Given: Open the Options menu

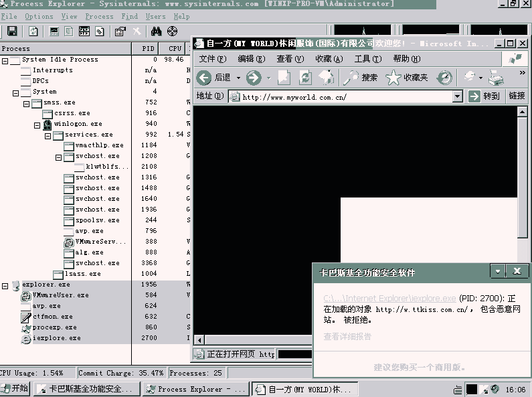Looking at the screenshot, I should (39, 16).
